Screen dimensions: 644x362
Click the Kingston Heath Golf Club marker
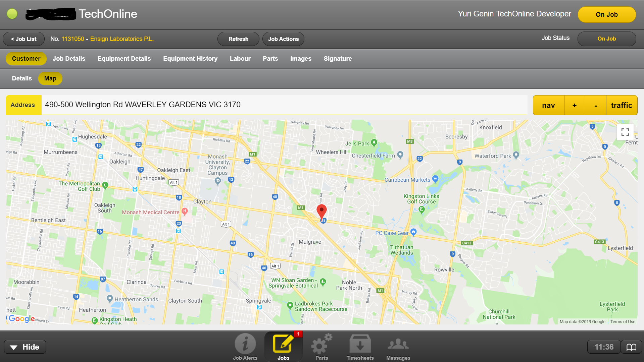[95, 321]
